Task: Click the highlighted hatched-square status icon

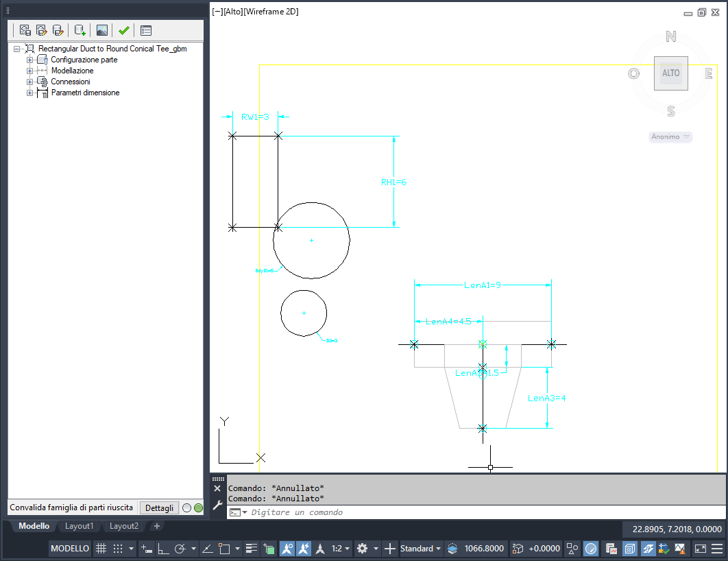Action: (629, 549)
